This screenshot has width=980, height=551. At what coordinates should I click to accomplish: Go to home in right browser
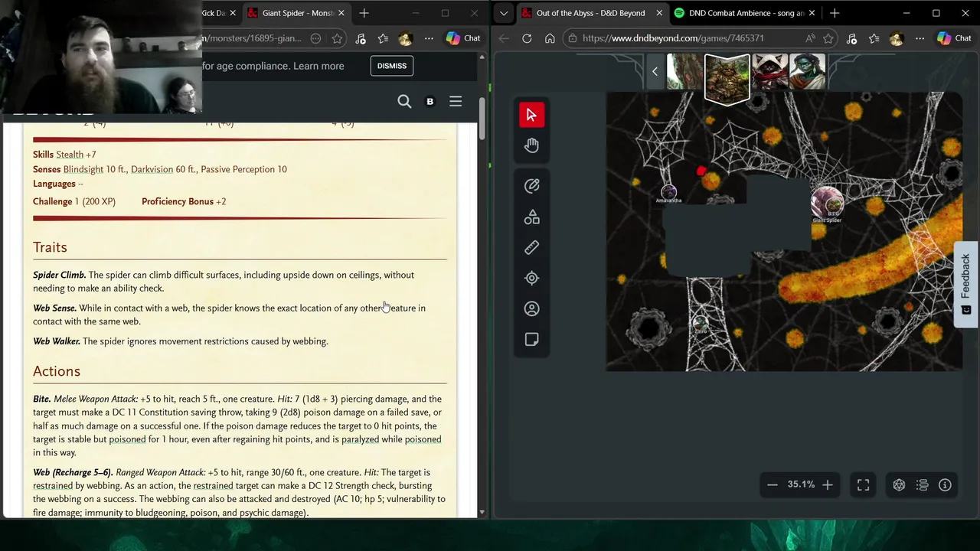(550, 38)
